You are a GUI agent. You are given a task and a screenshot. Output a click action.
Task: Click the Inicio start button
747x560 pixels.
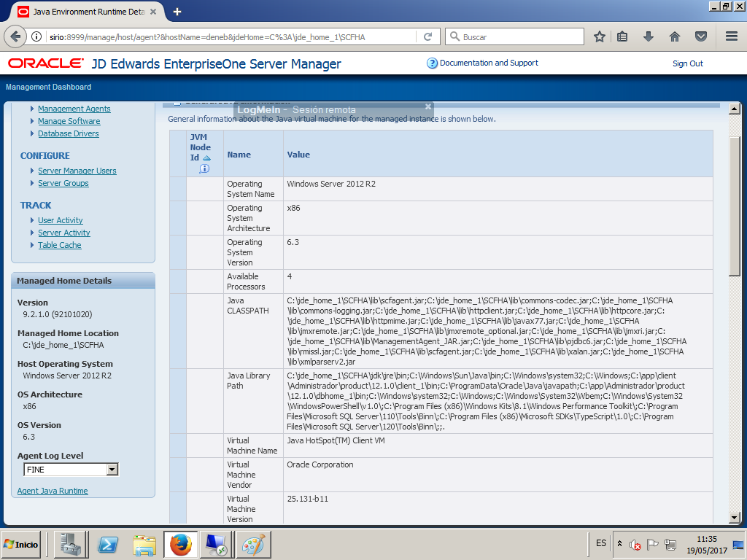tap(21, 544)
